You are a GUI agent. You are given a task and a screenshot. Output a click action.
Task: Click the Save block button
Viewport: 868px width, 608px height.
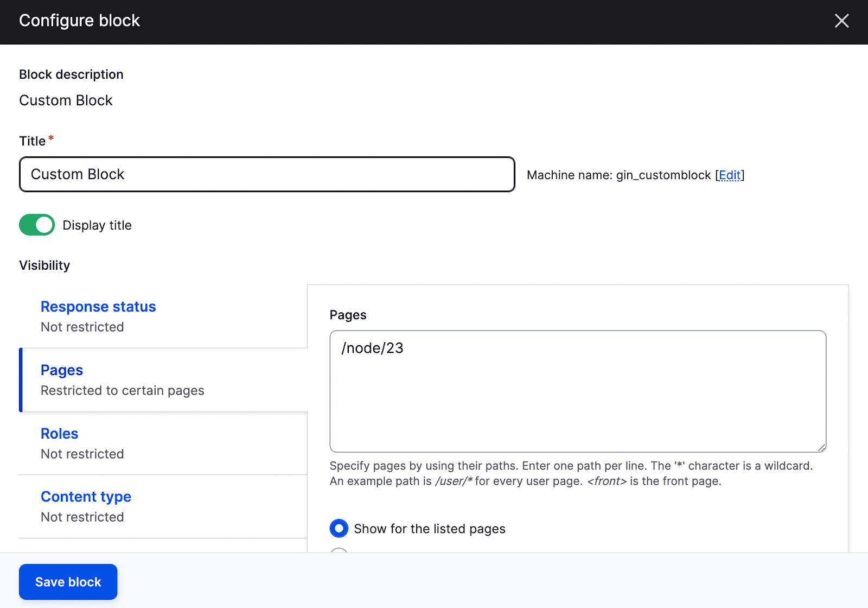click(x=68, y=582)
